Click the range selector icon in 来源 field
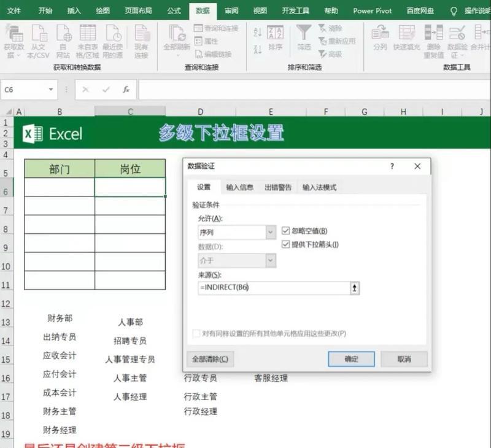The width and height of the screenshot is (491, 448). pyautogui.click(x=355, y=288)
